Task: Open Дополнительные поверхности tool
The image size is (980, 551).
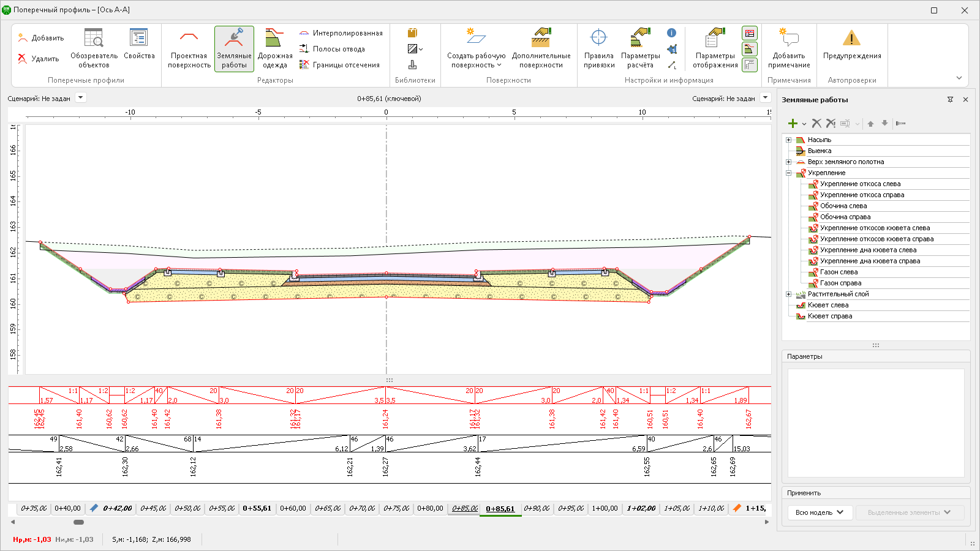Action: [x=541, y=49]
